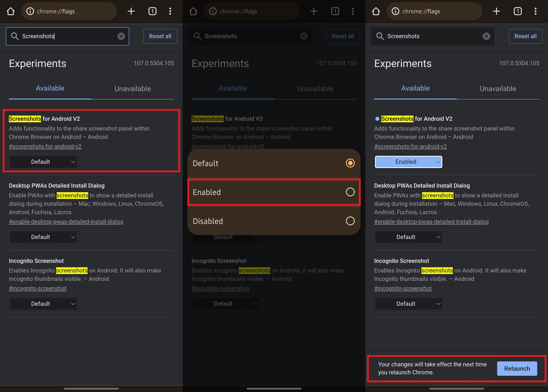Open the three-dot overflow menu in the right panel
Viewport: 548px width, 392px height.
pyautogui.click(x=535, y=11)
